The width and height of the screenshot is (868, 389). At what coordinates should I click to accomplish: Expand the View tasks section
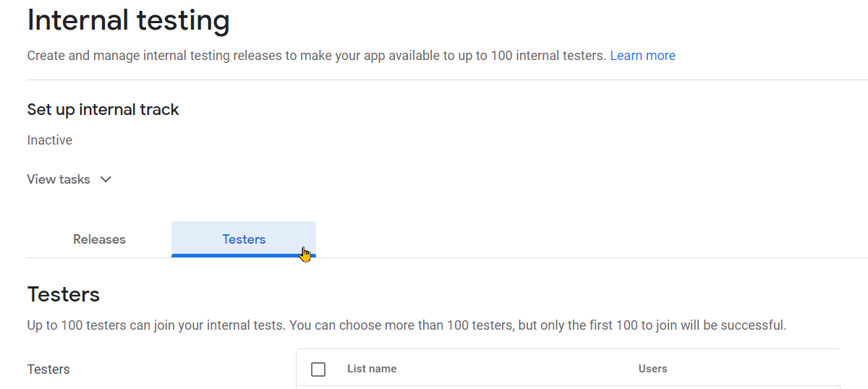point(69,179)
